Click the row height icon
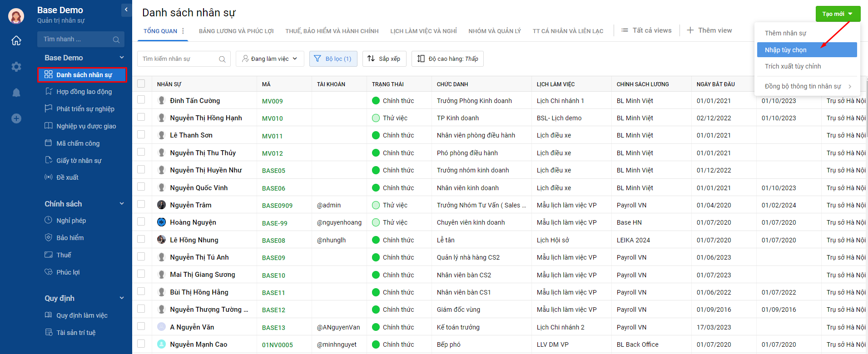 click(421, 59)
